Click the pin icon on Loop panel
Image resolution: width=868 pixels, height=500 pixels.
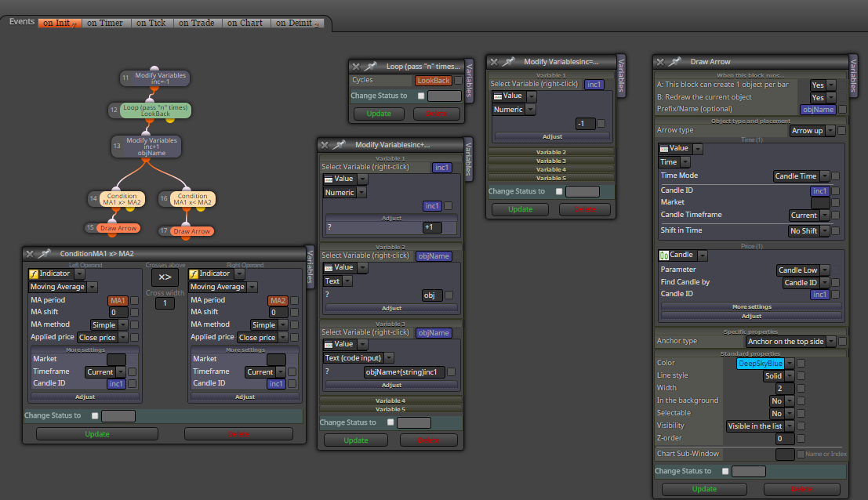371,67
